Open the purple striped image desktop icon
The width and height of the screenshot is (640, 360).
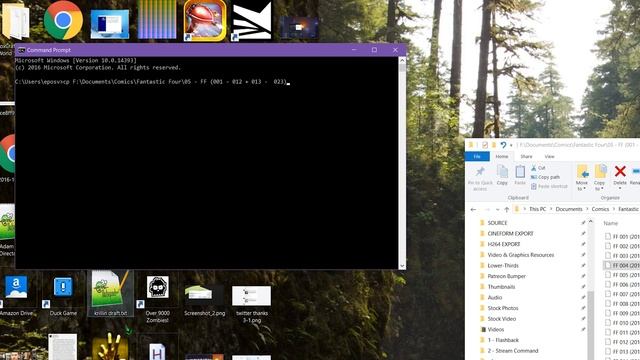point(157,20)
